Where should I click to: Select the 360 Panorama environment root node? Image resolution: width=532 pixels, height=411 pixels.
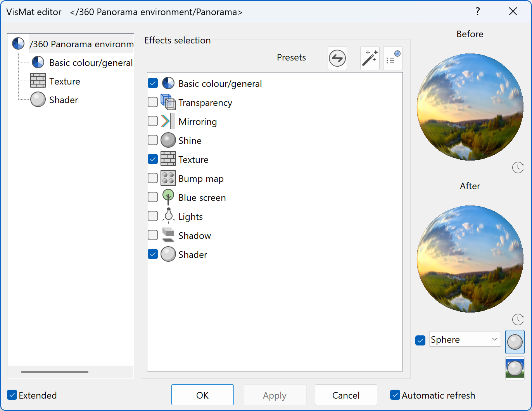[81, 44]
